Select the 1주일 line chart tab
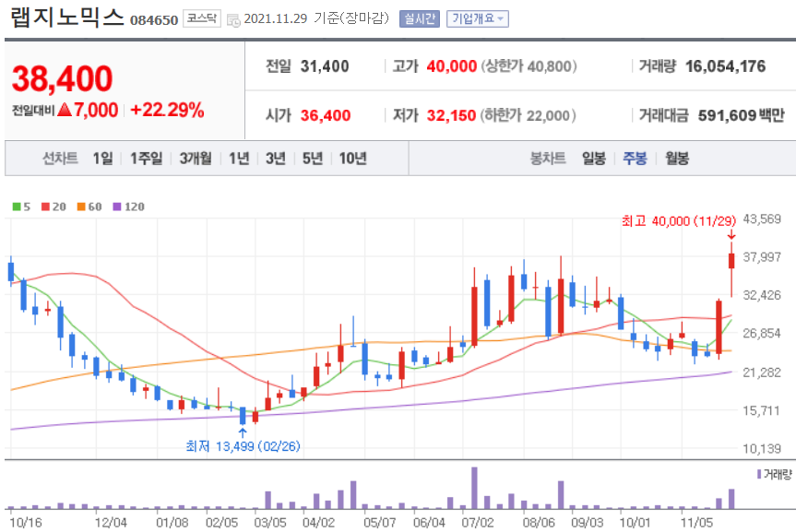 point(147,159)
